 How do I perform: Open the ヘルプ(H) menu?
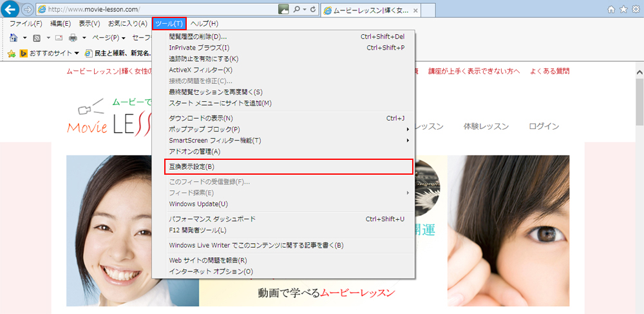[204, 23]
